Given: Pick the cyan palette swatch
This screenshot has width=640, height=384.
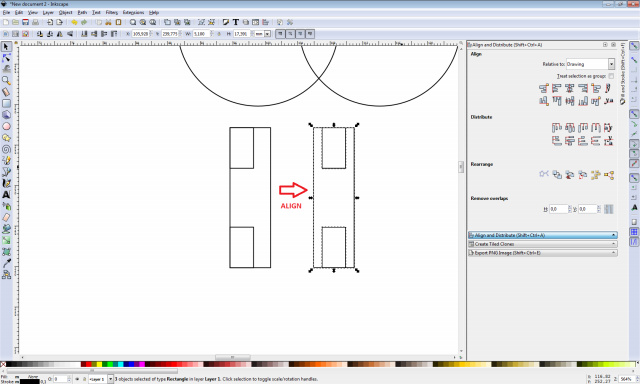Looking at the screenshot, I should (120, 364).
